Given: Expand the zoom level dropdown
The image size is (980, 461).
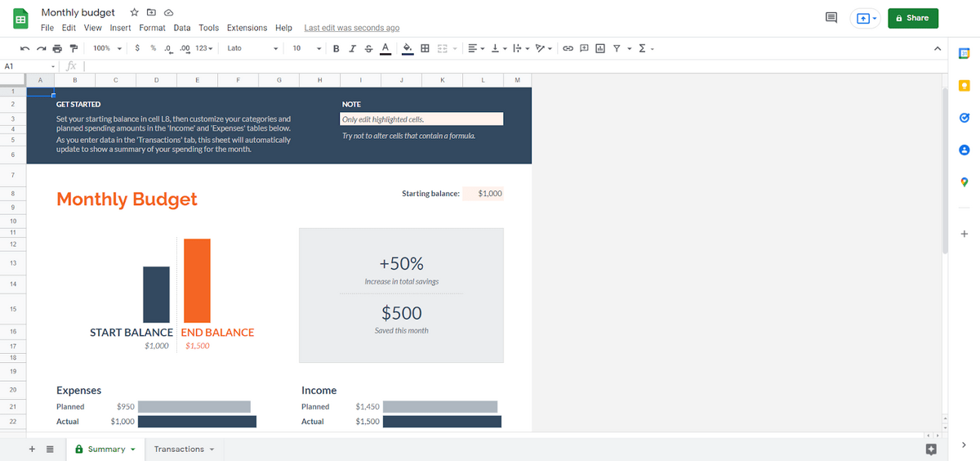Looking at the screenshot, I should (107, 48).
